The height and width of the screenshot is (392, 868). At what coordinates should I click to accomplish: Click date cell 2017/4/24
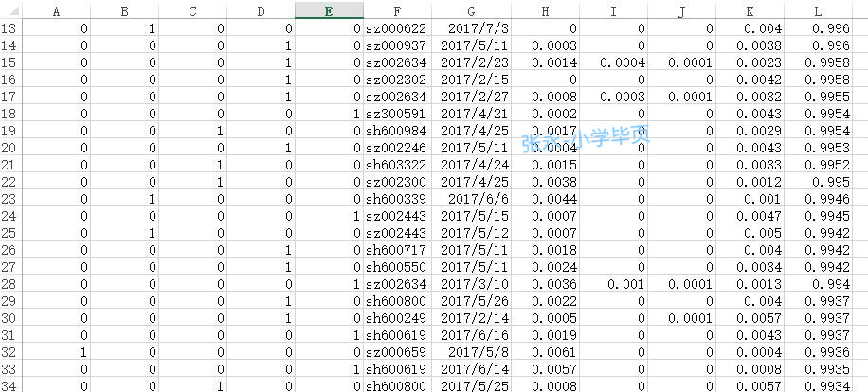pos(471,165)
